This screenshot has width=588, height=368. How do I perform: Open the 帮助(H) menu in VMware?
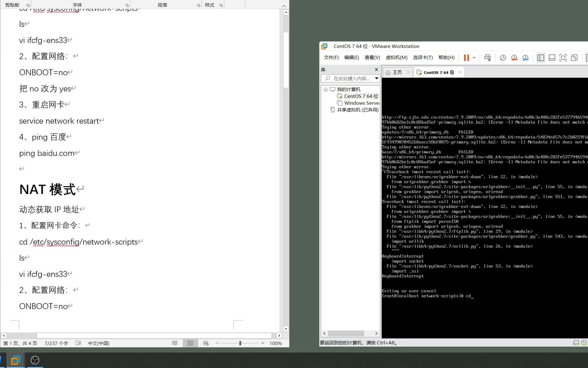coord(446,57)
